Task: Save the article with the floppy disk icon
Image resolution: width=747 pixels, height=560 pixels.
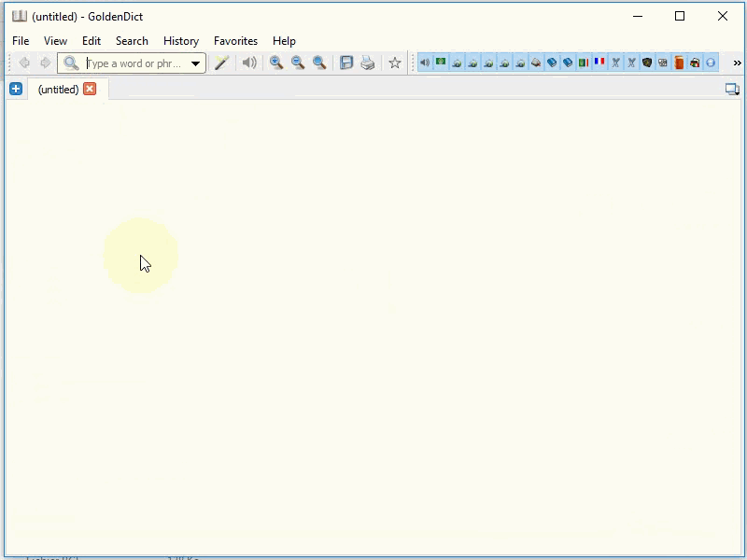Action: coord(346,63)
